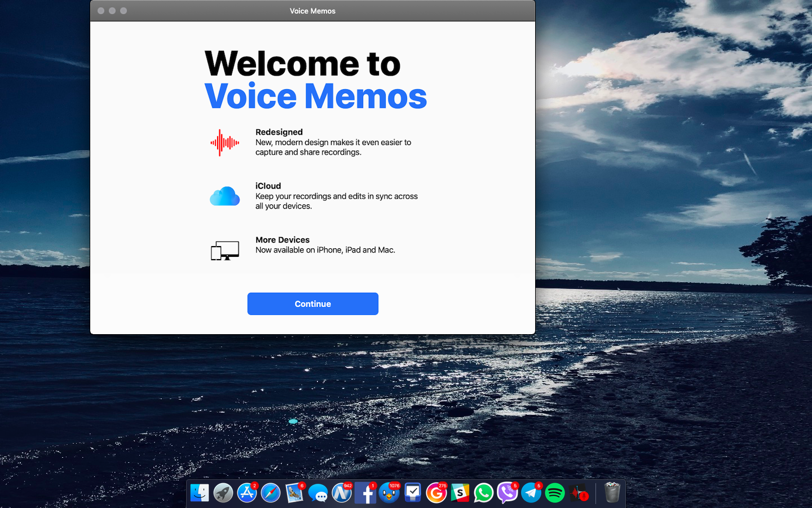
Task: Click the More Devices icon
Action: 224,250
